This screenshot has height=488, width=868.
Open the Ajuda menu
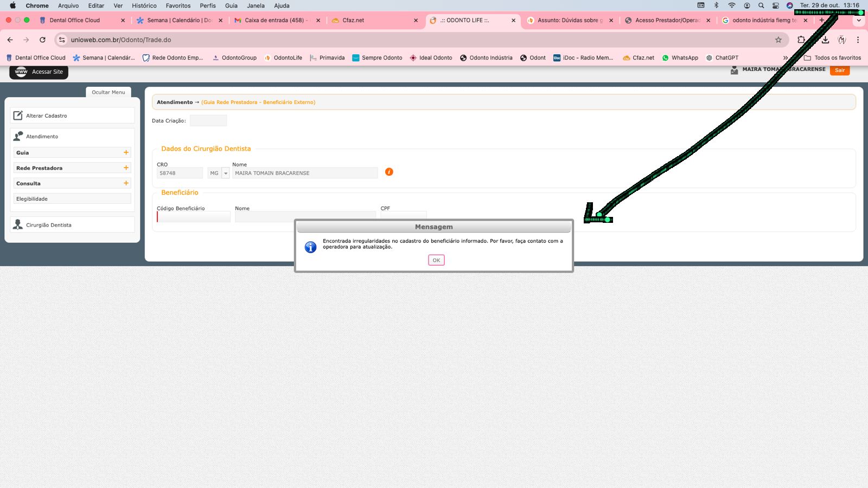point(282,5)
